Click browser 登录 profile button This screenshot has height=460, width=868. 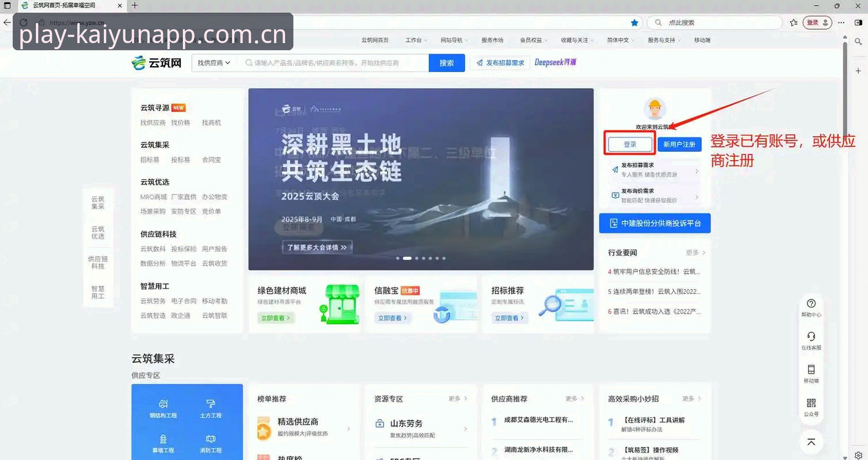pyautogui.click(x=817, y=23)
